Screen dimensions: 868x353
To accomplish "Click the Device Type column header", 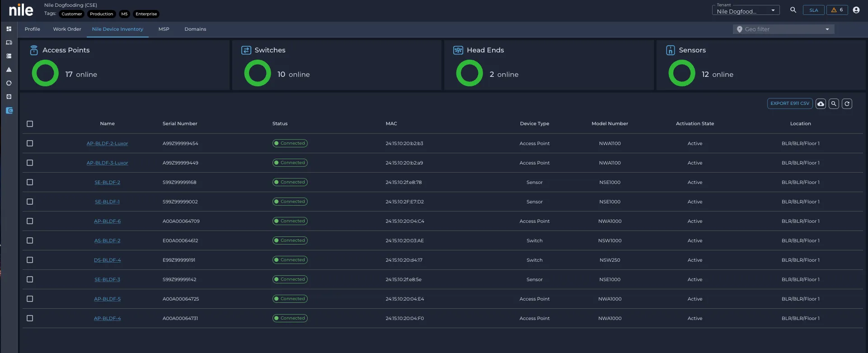I will tap(535, 124).
